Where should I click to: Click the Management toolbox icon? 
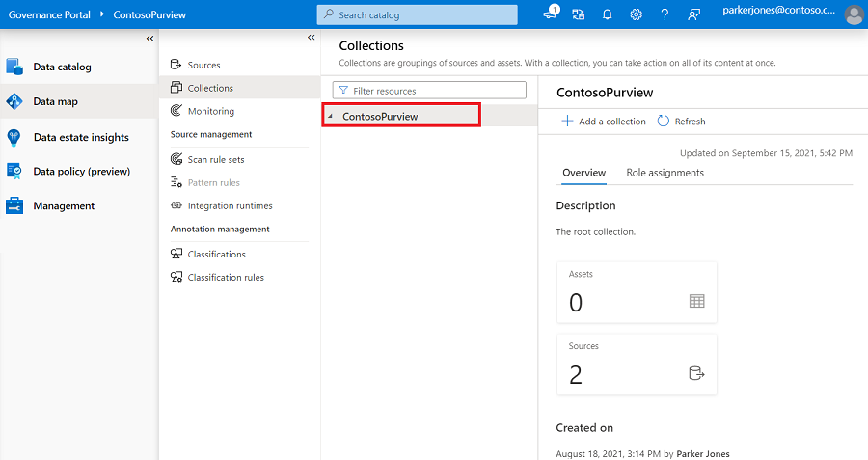pos(14,205)
